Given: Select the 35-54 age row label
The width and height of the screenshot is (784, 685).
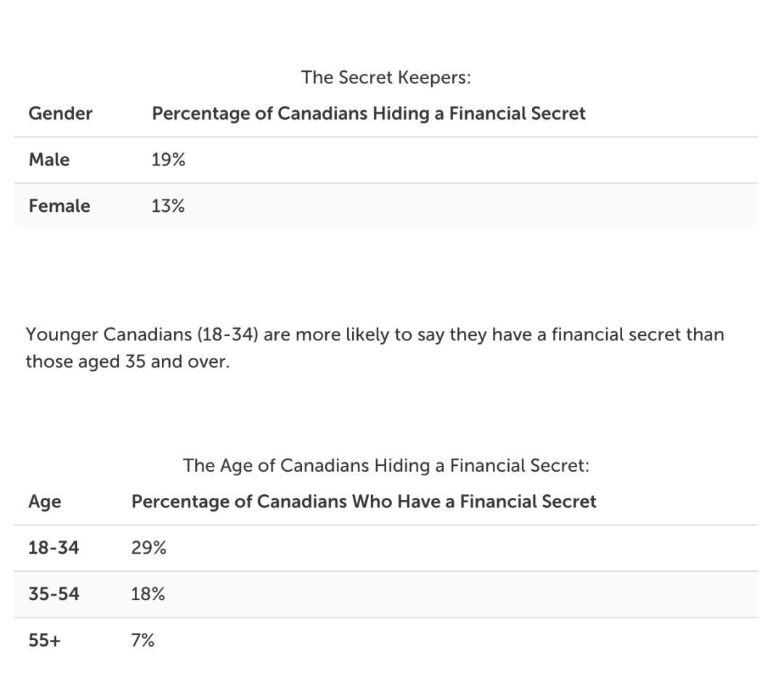Looking at the screenshot, I should point(54,594).
